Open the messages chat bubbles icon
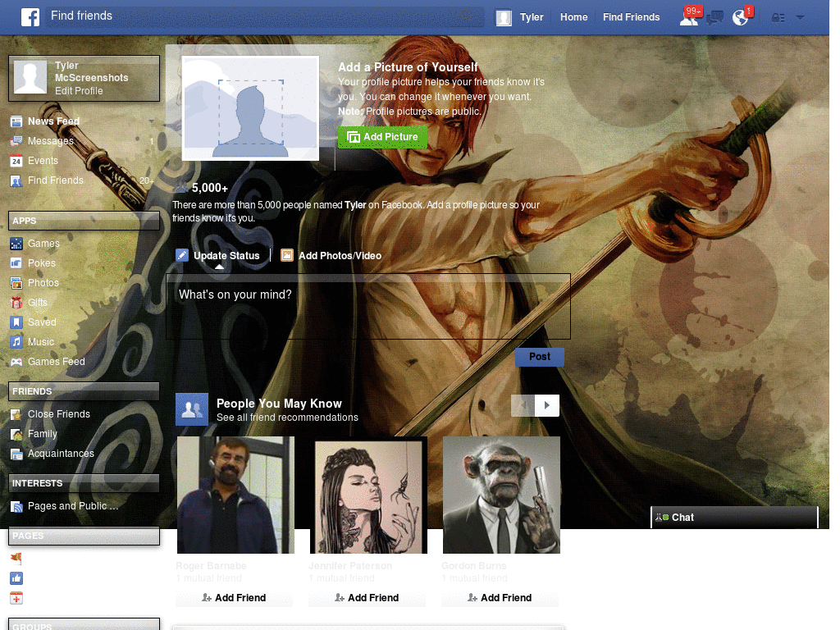Image resolution: width=840 pixels, height=630 pixels. pos(714,18)
